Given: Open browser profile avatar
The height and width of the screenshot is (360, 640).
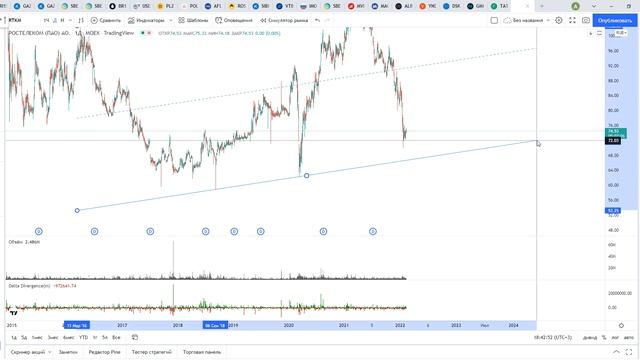Looking at the screenshot, I should (x=576, y=6).
